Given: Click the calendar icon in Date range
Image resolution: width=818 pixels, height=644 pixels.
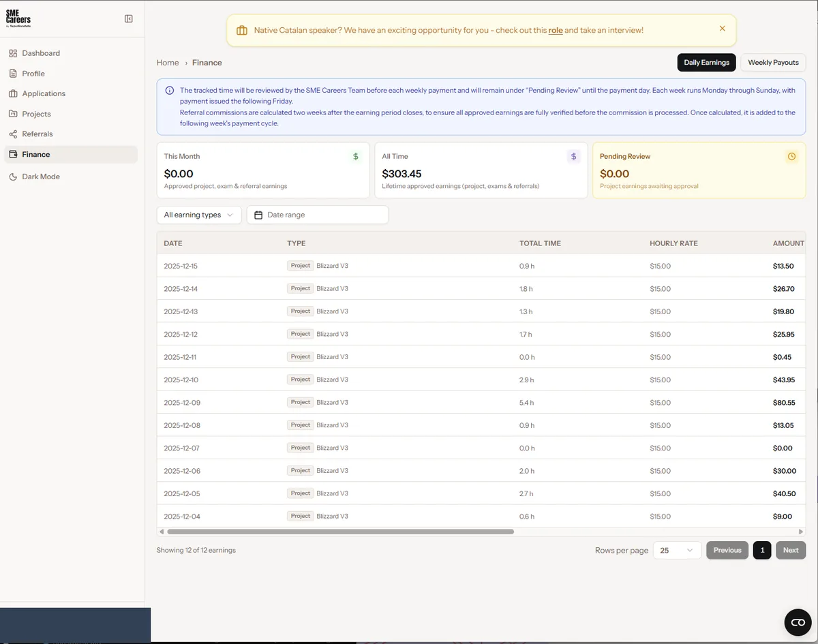Looking at the screenshot, I should point(258,215).
